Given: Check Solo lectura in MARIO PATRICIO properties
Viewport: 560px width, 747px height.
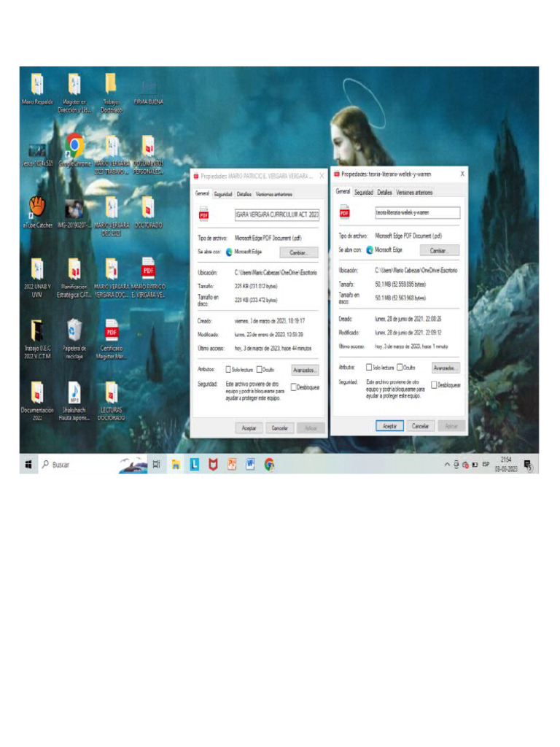Looking at the screenshot, I should pyautogui.click(x=228, y=369).
